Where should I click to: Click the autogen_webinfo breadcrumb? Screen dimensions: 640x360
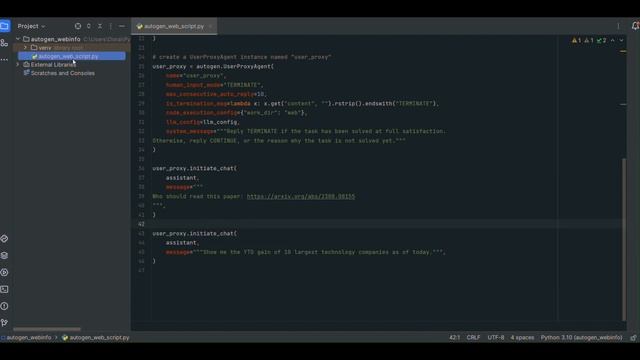click(29, 338)
